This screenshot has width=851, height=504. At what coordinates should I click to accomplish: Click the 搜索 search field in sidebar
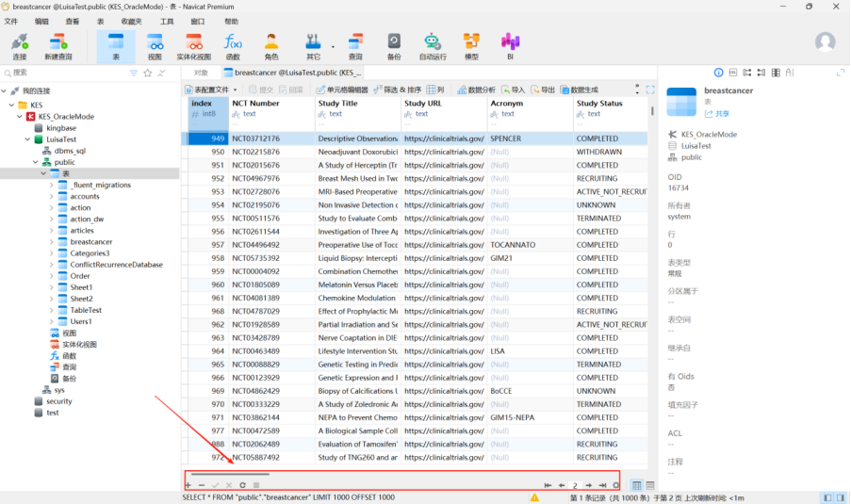[x=66, y=73]
